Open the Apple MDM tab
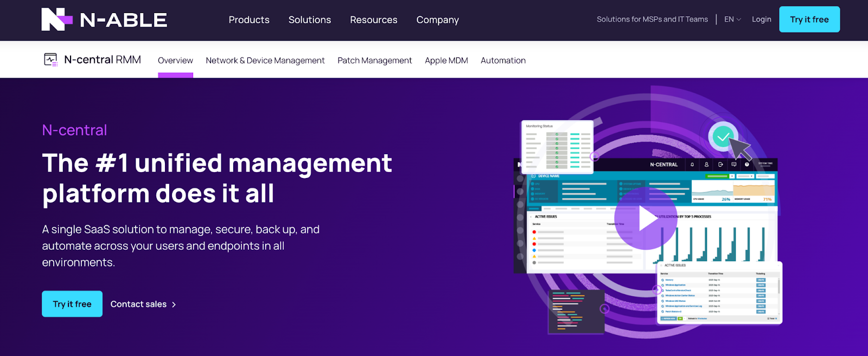 (x=446, y=60)
